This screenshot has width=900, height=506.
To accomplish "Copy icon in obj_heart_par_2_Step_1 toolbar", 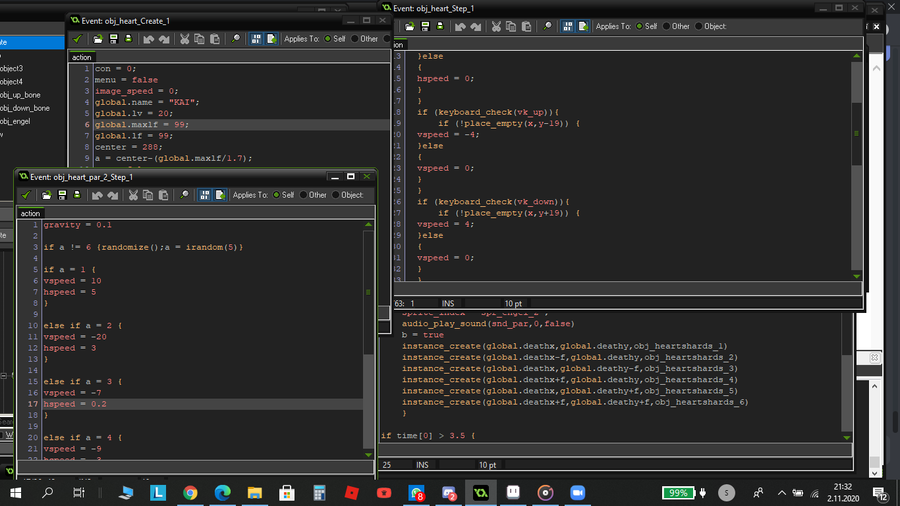I will tap(148, 195).
